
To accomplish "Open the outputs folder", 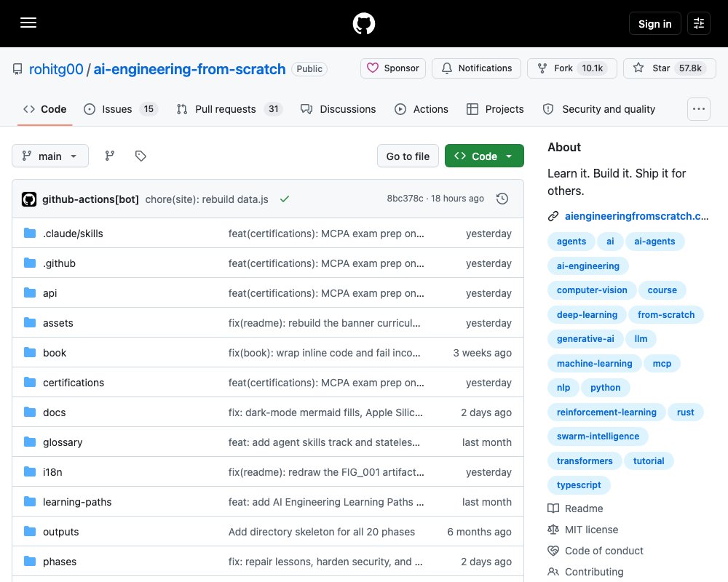I will point(61,531).
